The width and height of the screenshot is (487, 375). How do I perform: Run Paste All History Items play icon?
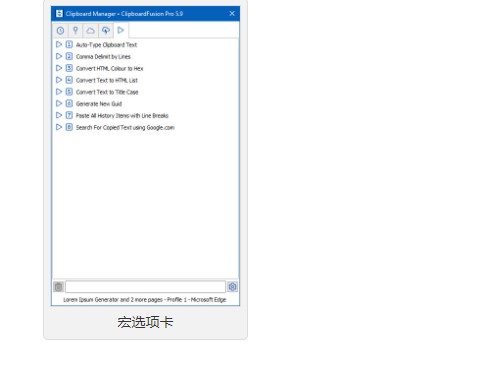coord(59,115)
